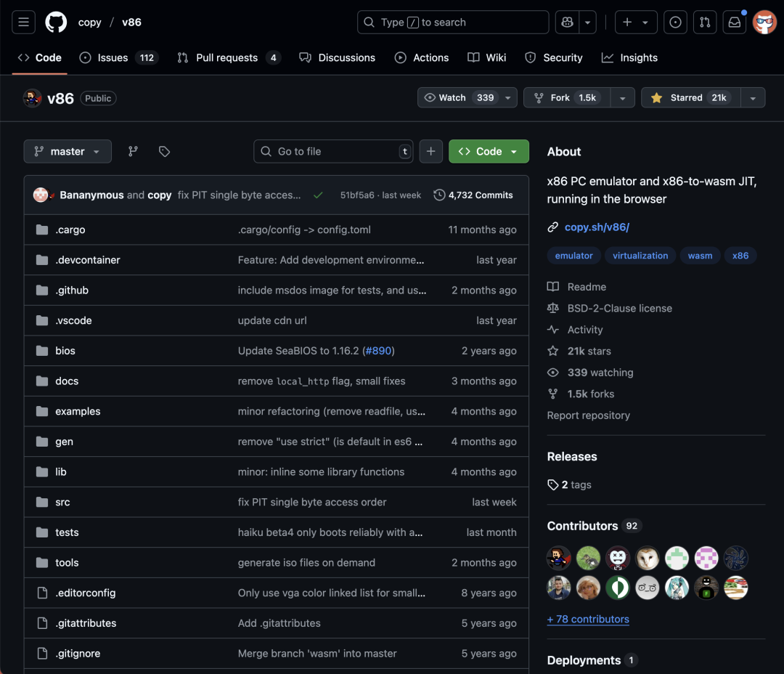
Task: Open the src folder
Action: click(62, 502)
